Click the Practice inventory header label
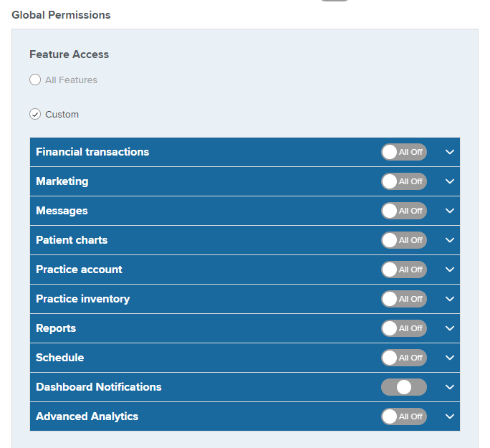This screenshot has width=490, height=448. (83, 299)
